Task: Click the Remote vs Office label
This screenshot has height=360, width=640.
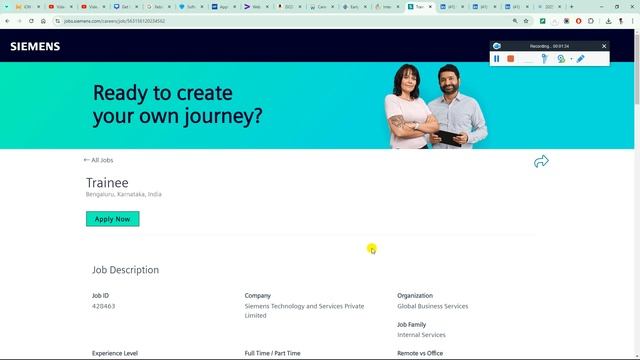Action: click(x=420, y=353)
